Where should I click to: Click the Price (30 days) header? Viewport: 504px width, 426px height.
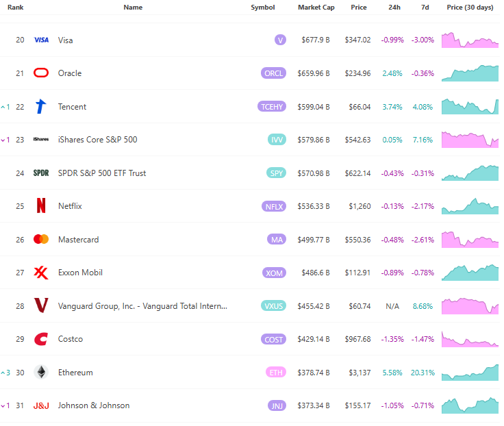click(x=470, y=7)
